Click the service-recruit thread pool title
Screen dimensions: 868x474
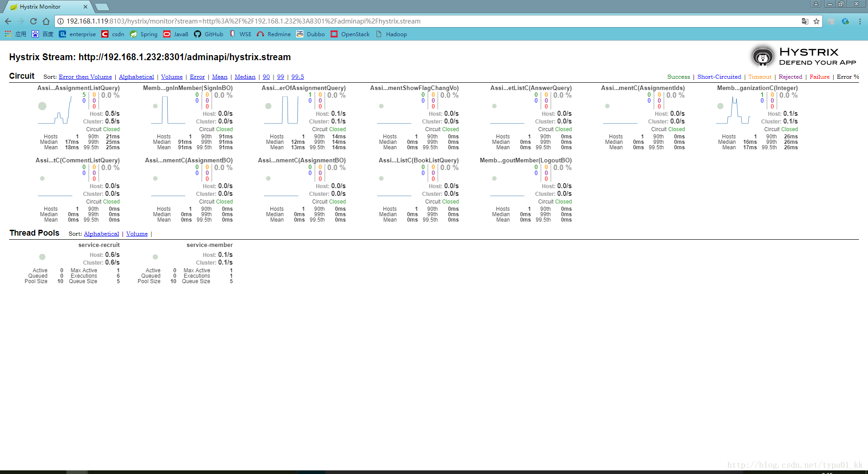(x=99, y=245)
